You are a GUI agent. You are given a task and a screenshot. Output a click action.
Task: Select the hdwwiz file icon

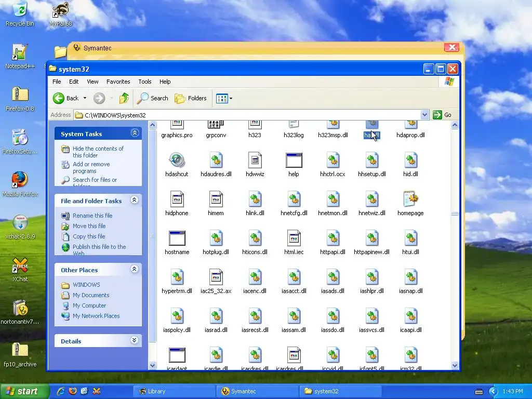(x=255, y=161)
